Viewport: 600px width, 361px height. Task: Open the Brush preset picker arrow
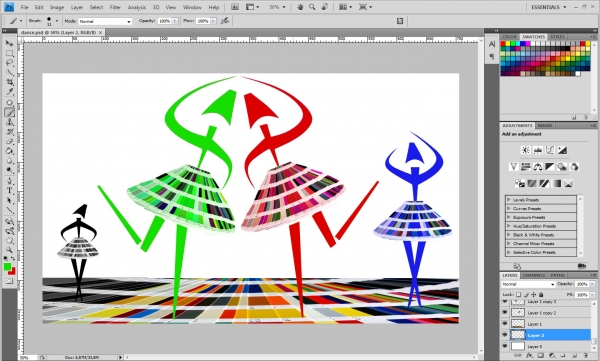pos(57,21)
